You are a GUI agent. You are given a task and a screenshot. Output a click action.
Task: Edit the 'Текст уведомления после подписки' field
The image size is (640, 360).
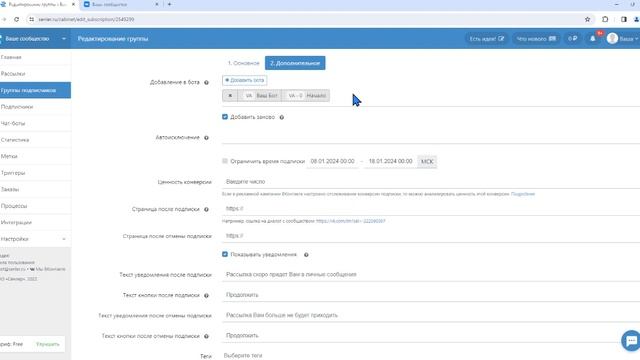[x=431, y=274]
